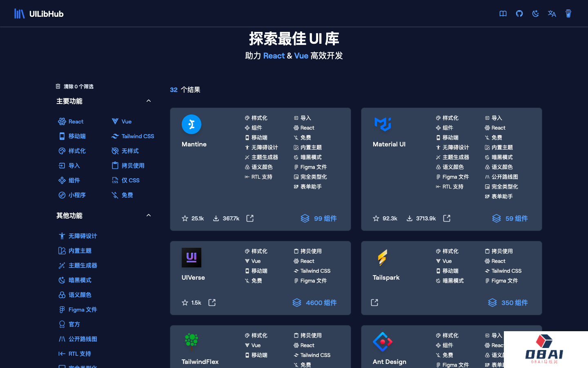
Task: Select the 组件 filter in sidebar
Action: (x=69, y=180)
